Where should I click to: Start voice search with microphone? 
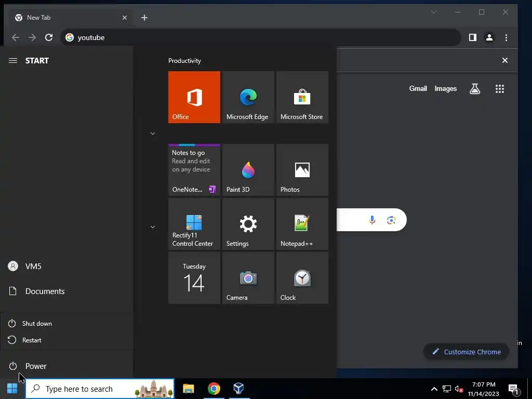[372, 220]
